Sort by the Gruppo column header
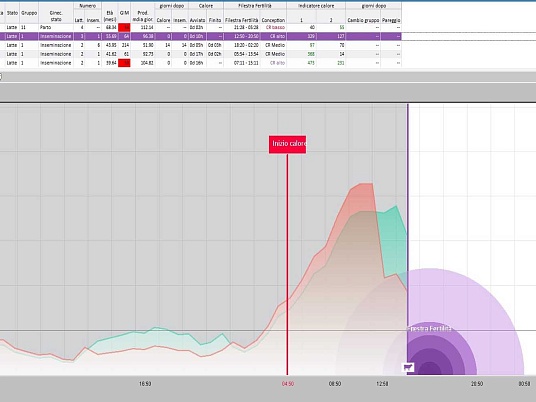The width and height of the screenshot is (536, 402). [29, 13]
